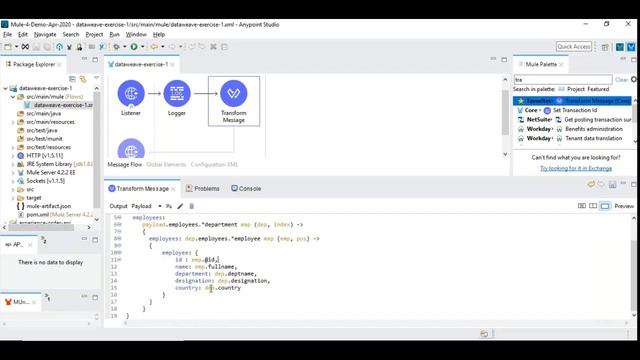
Task: Select mule-artifact.json in Package Explorer
Action: (x=49, y=206)
